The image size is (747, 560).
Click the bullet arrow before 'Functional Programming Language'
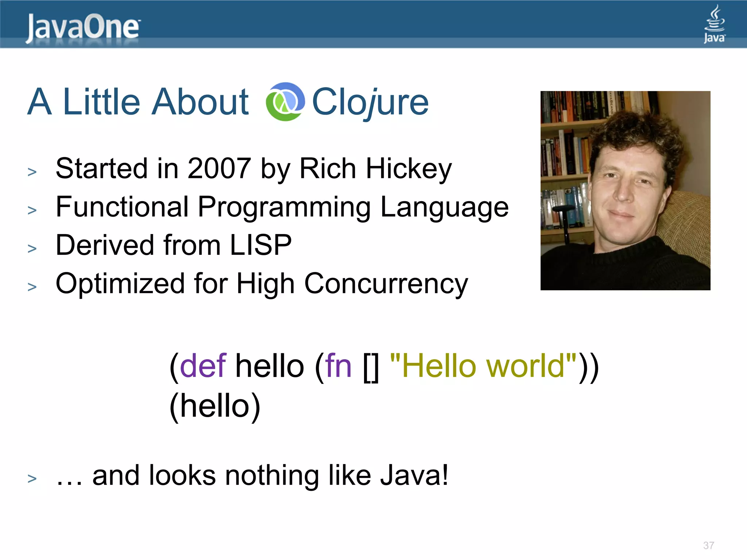point(32,210)
